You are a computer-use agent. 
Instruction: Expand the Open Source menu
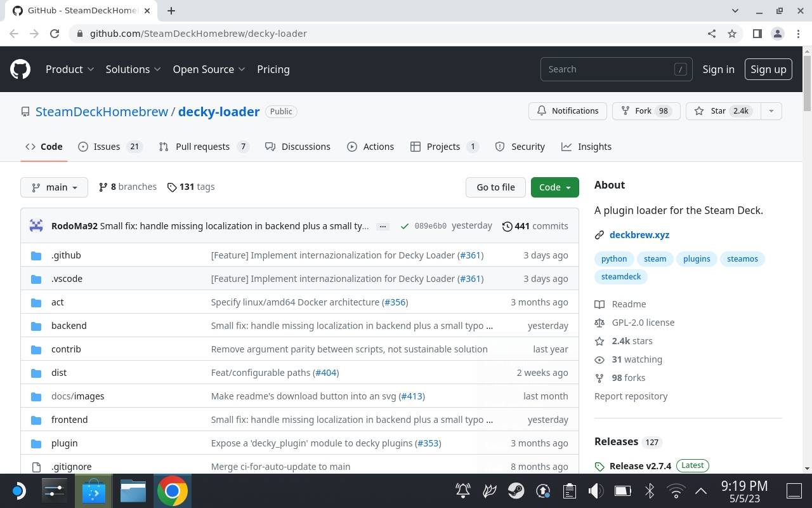tap(209, 69)
